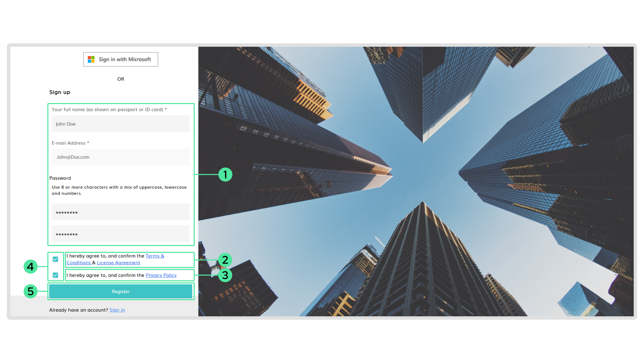Open the License Agreement link

(118, 263)
